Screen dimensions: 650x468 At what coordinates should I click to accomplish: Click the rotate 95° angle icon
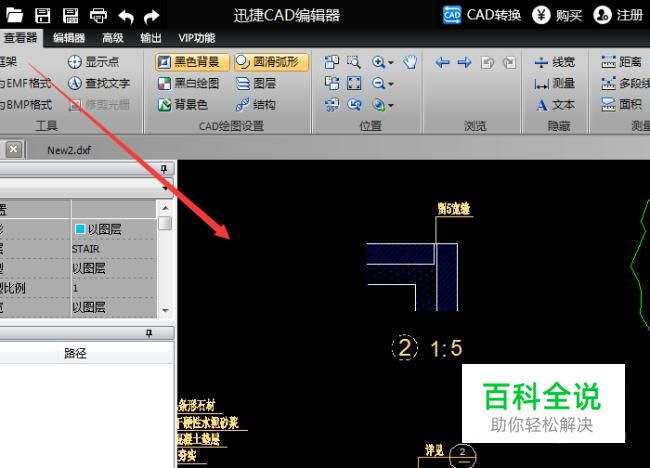[332, 105]
